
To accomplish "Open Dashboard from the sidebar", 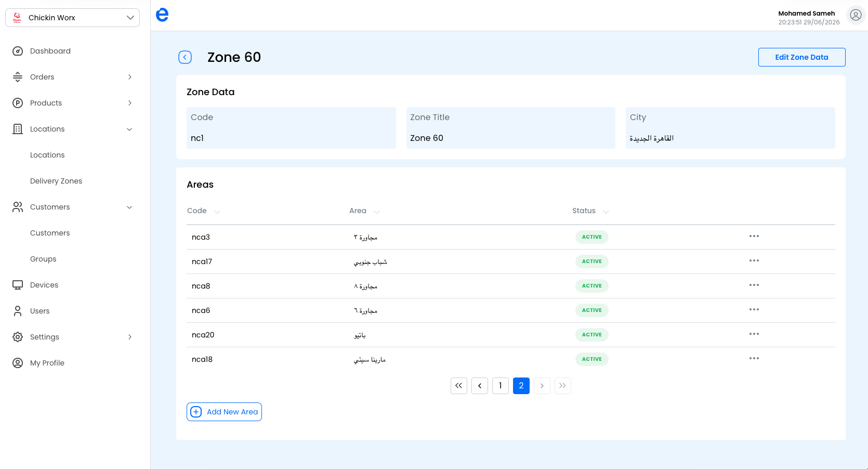I will pos(50,51).
